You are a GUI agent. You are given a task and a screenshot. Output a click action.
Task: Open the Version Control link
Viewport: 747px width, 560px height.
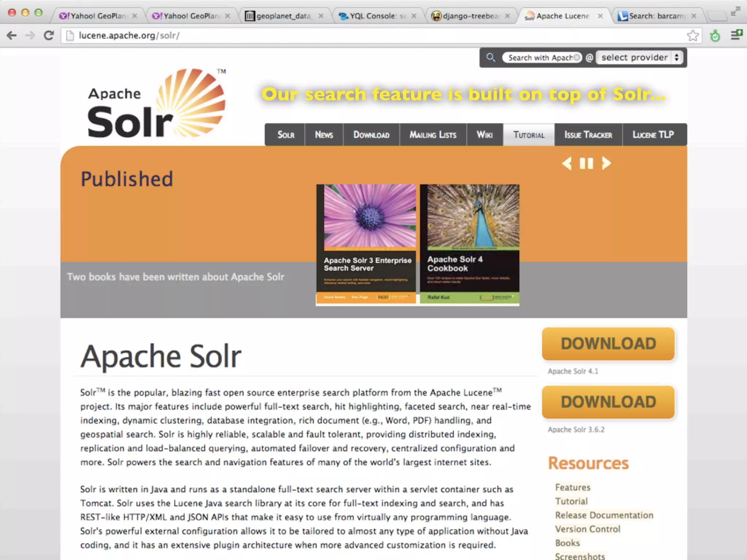click(x=588, y=529)
